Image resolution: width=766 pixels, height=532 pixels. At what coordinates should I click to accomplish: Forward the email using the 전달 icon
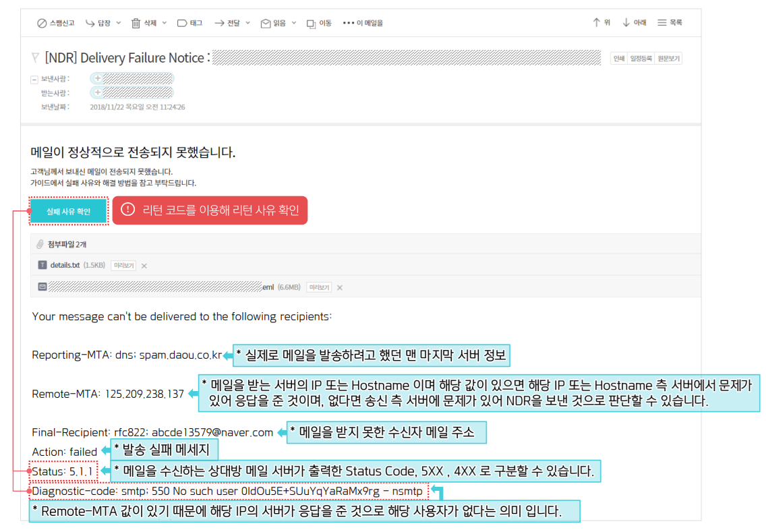click(x=227, y=22)
